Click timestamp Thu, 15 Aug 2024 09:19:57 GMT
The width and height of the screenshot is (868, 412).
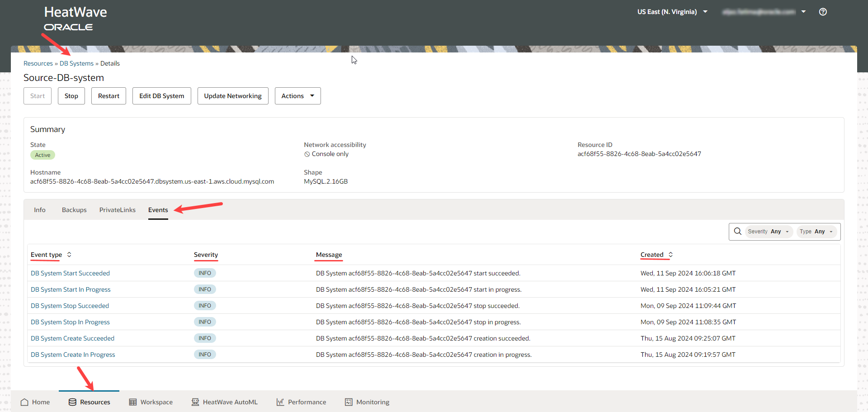688,355
